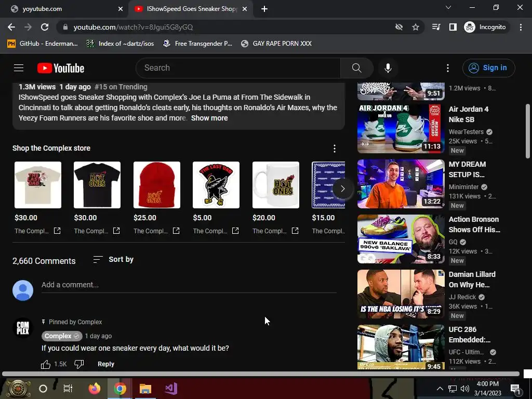Click the address bar URL
532x399 pixels.
[x=133, y=27]
